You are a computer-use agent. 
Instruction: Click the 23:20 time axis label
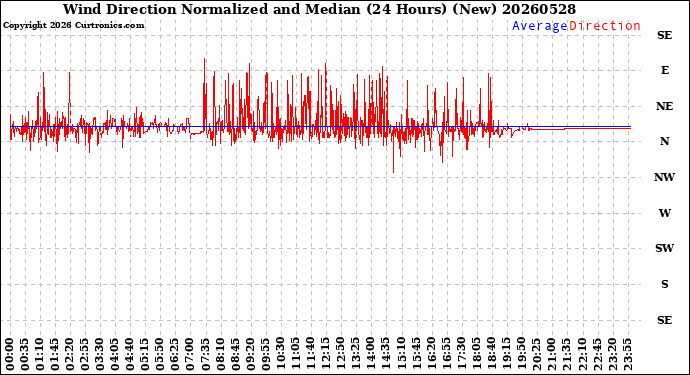tap(612, 354)
